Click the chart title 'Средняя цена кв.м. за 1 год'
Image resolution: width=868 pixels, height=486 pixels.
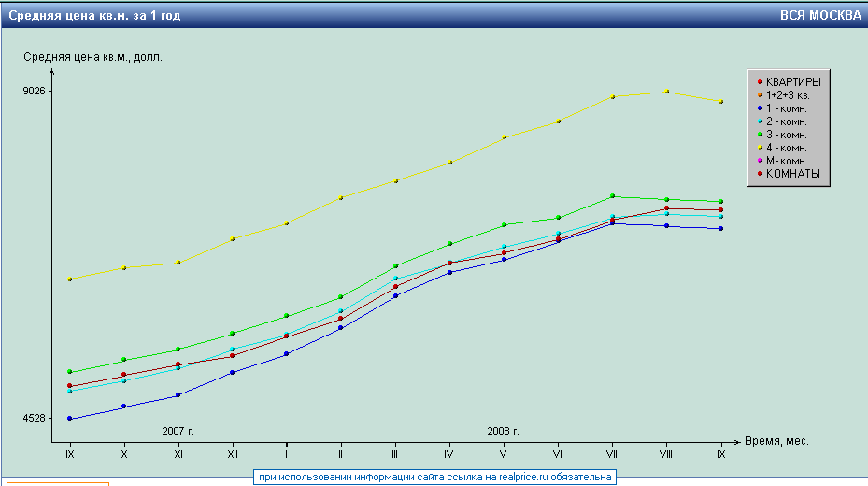[x=95, y=16]
